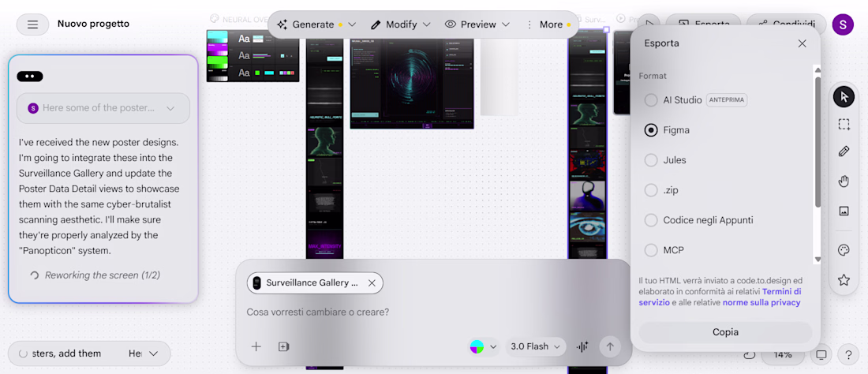Open the hamburger menu
The width and height of the screenshot is (868, 374).
32,24
